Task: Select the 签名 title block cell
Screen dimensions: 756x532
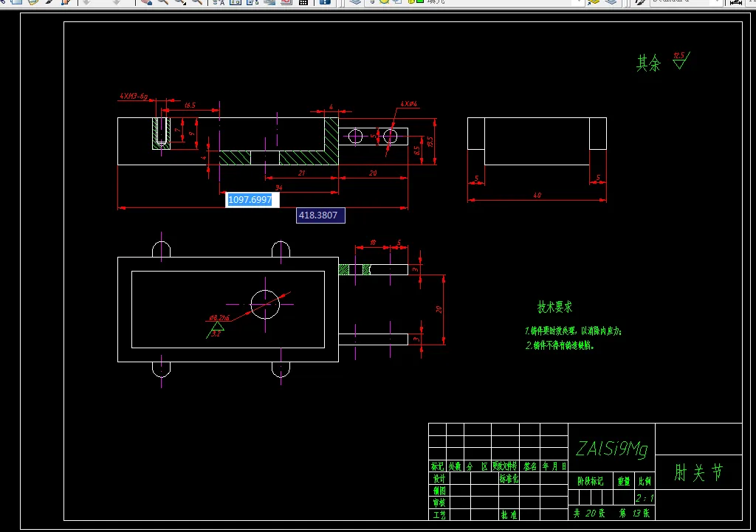Action: tap(530, 466)
